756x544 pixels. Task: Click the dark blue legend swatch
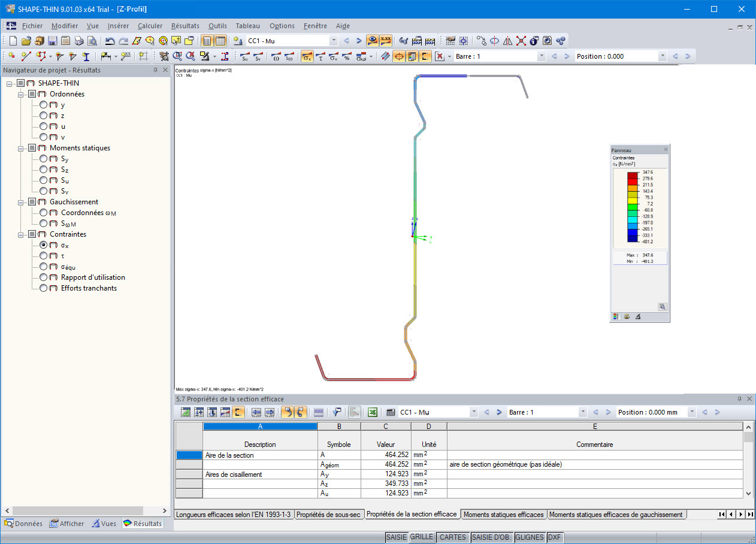click(632, 238)
